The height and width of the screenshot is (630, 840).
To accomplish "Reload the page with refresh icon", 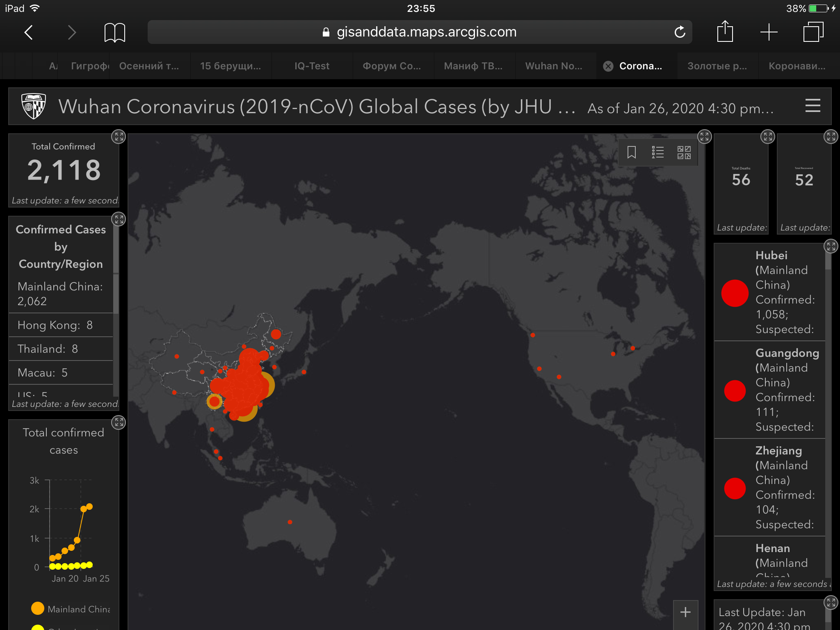I will point(680,32).
